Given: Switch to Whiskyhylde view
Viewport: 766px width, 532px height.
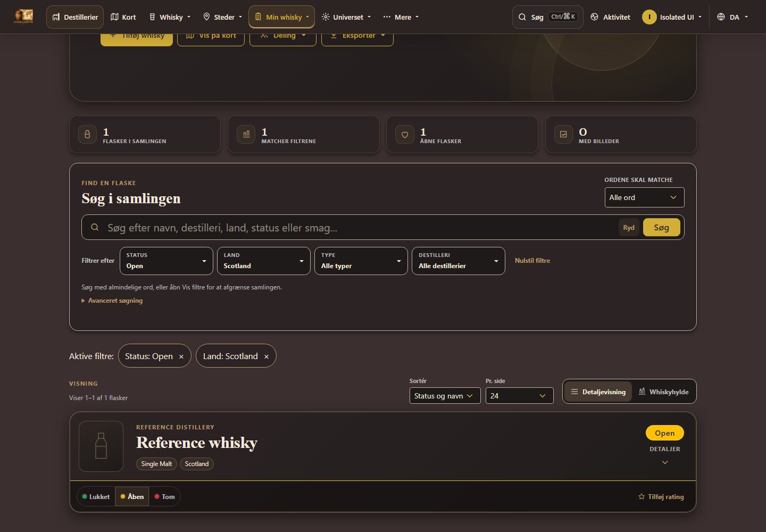Looking at the screenshot, I should (663, 392).
